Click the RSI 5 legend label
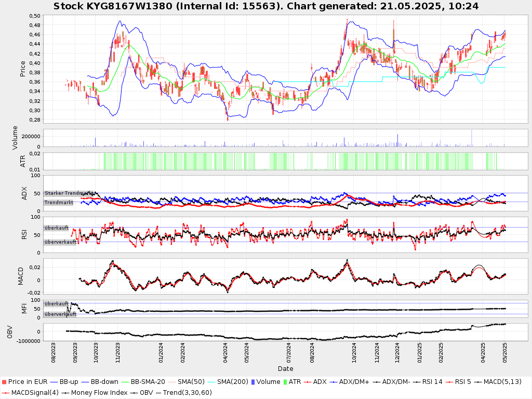Image resolution: width=532 pixels, height=399 pixels. click(x=463, y=382)
